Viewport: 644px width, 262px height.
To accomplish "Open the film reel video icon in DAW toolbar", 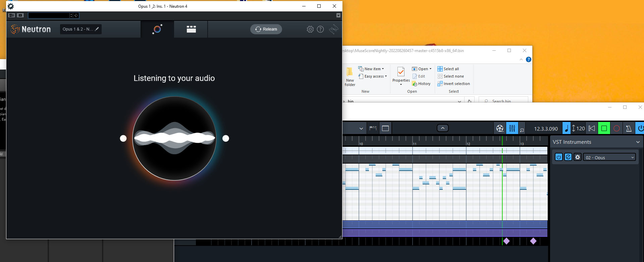I will click(500, 128).
